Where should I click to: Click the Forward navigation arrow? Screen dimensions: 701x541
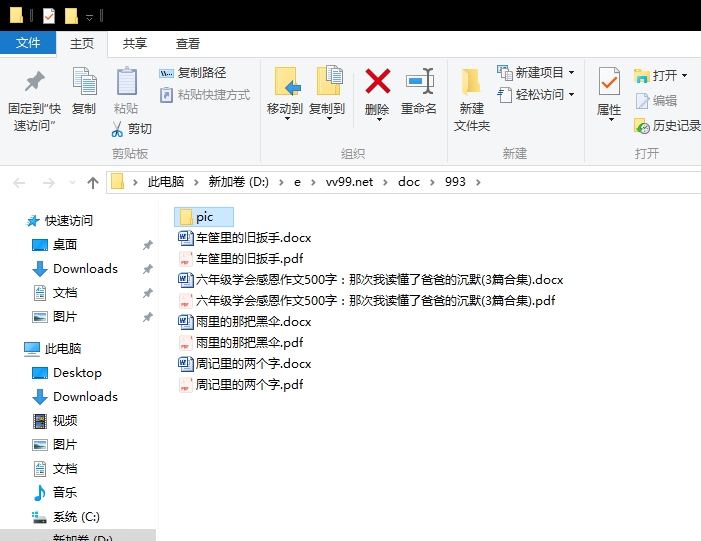48,182
